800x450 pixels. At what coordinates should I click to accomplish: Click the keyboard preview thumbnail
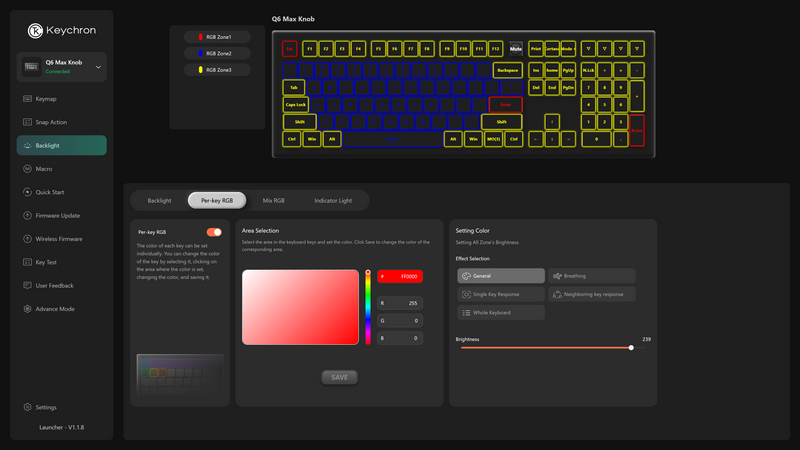point(180,376)
